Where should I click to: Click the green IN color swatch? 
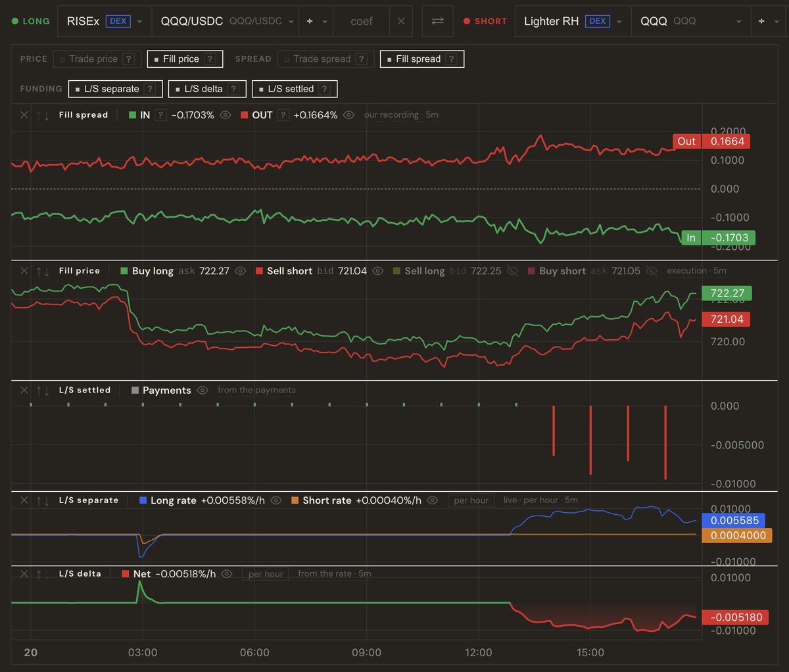click(132, 115)
